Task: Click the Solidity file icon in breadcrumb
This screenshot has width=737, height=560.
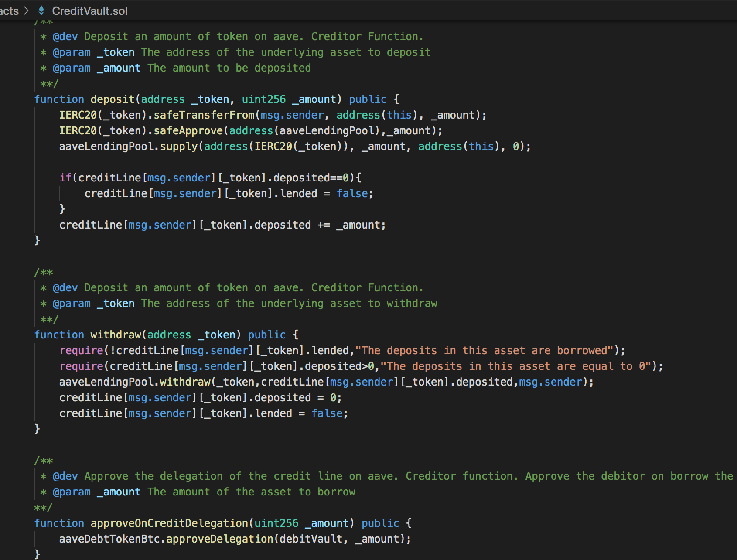Action: 41,10
